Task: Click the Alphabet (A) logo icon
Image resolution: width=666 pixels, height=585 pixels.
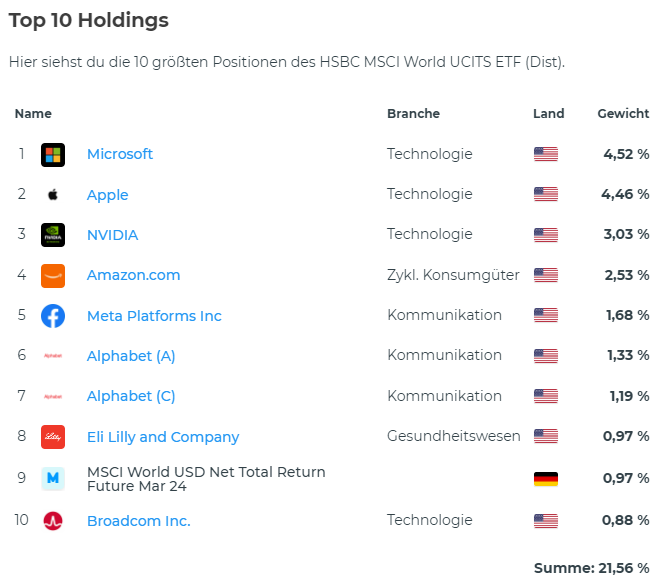Action: [53, 356]
